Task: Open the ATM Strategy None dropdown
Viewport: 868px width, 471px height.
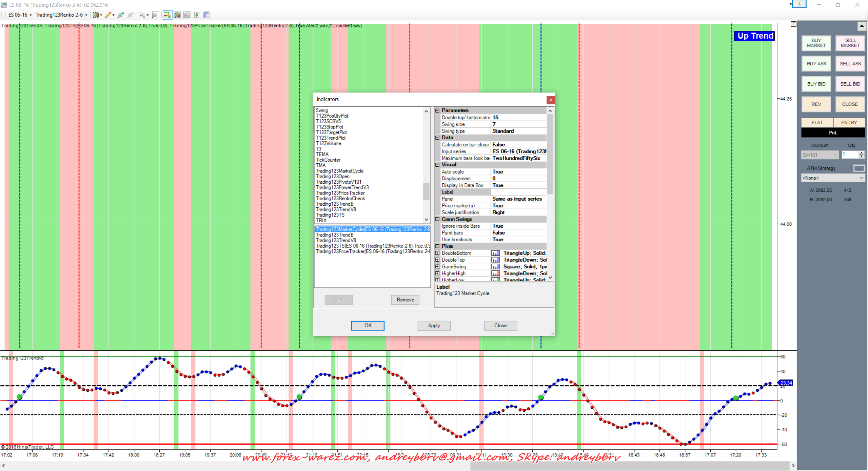Action: [x=832, y=178]
